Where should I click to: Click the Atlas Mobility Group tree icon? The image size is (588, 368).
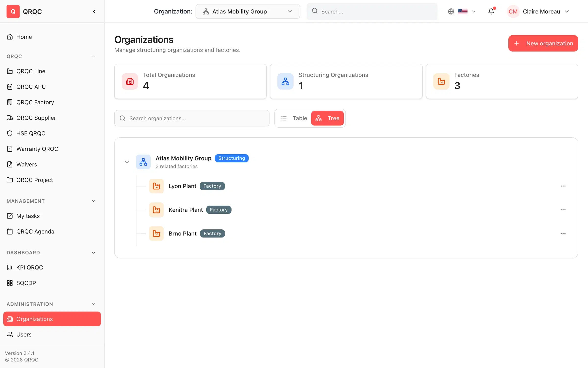click(x=143, y=162)
